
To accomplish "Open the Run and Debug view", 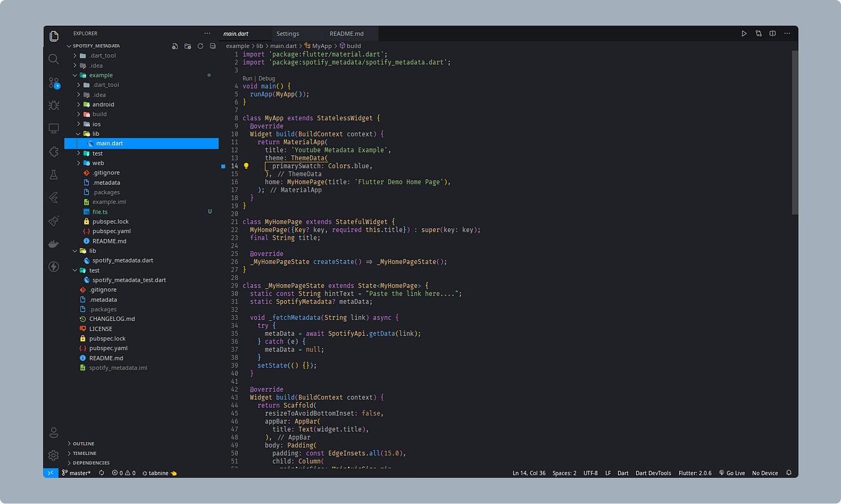I will (53, 105).
